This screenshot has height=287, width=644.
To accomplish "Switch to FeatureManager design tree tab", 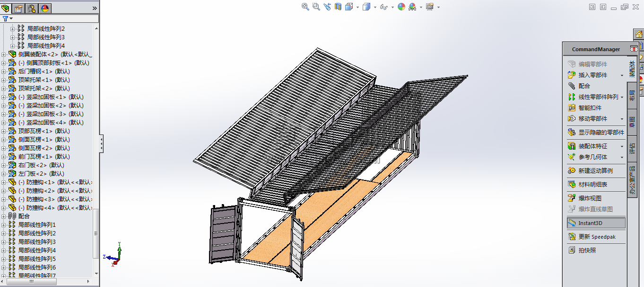I will click(6, 8).
